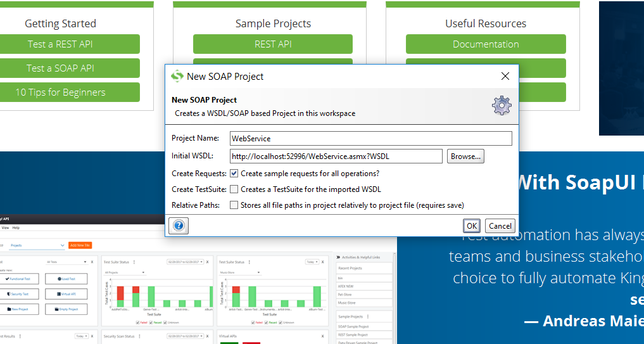Click the 'Initial WSDL:' label
This screenshot has height=344, width=644.
pyautogui.click(x=193, y=156)
